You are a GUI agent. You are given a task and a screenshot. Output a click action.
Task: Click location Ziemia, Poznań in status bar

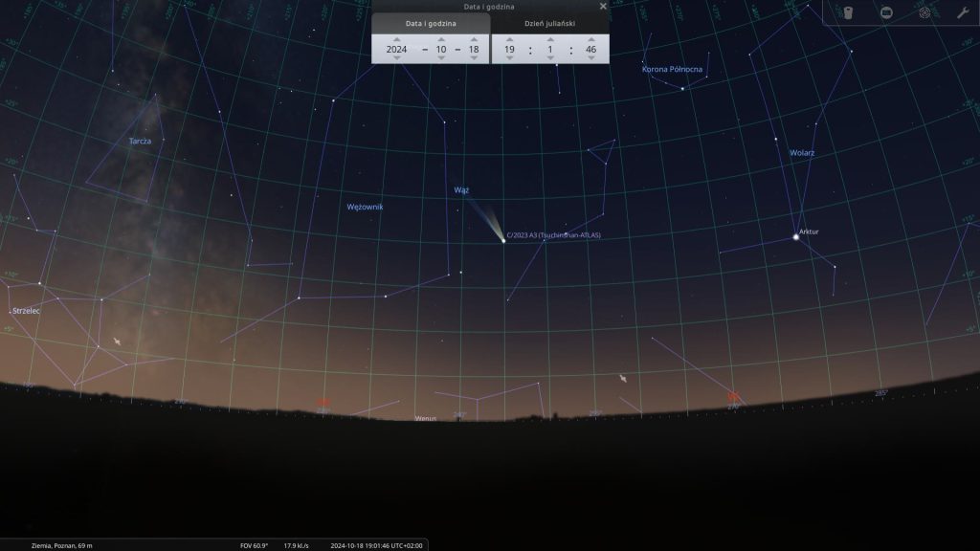pyautogui.click(x=61, y=545)
